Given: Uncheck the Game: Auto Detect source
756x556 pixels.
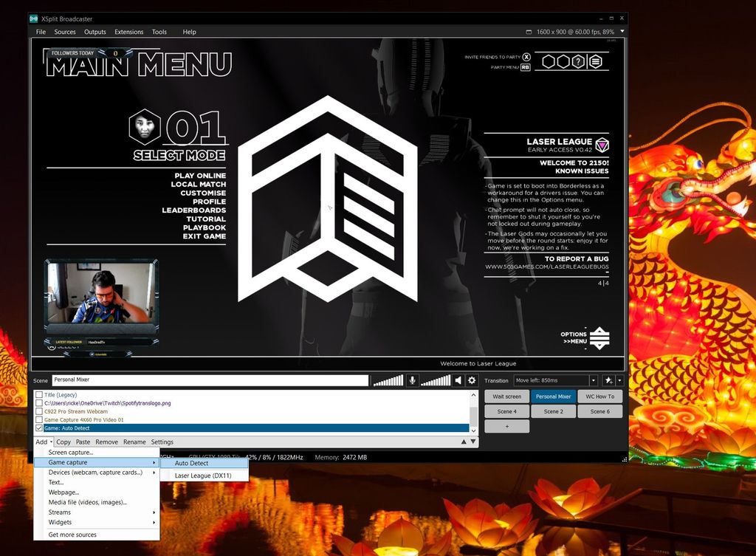Looking at the screenshot, I should pyautogui.click(x=38, y=427).
